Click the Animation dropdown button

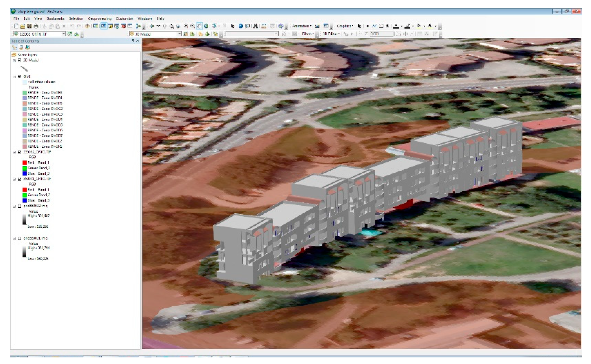[x=301, y=26]
